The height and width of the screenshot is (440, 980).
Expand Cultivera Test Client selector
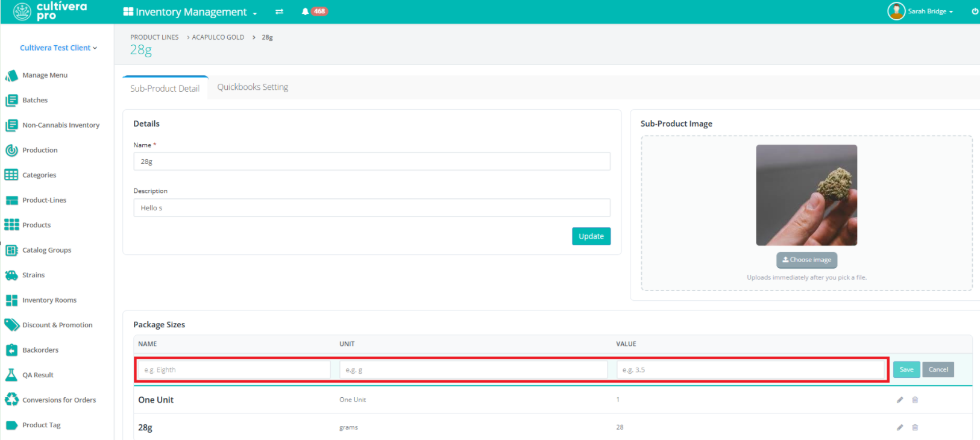[58, 48]
